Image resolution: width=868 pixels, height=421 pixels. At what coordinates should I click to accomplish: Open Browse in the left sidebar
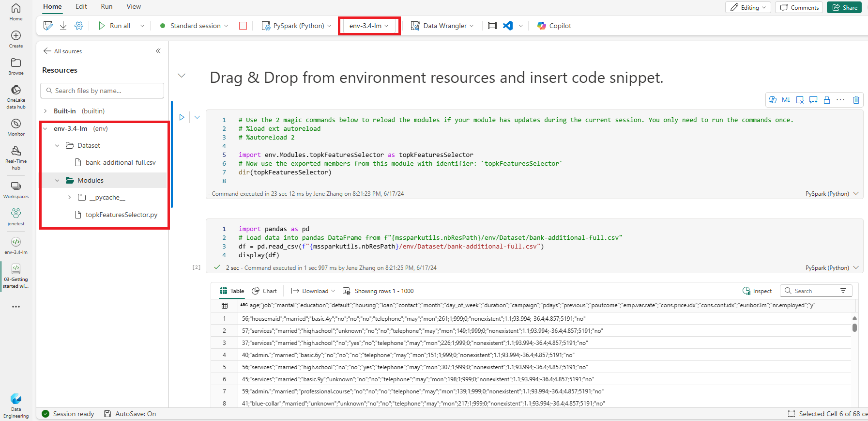point(16,66)
